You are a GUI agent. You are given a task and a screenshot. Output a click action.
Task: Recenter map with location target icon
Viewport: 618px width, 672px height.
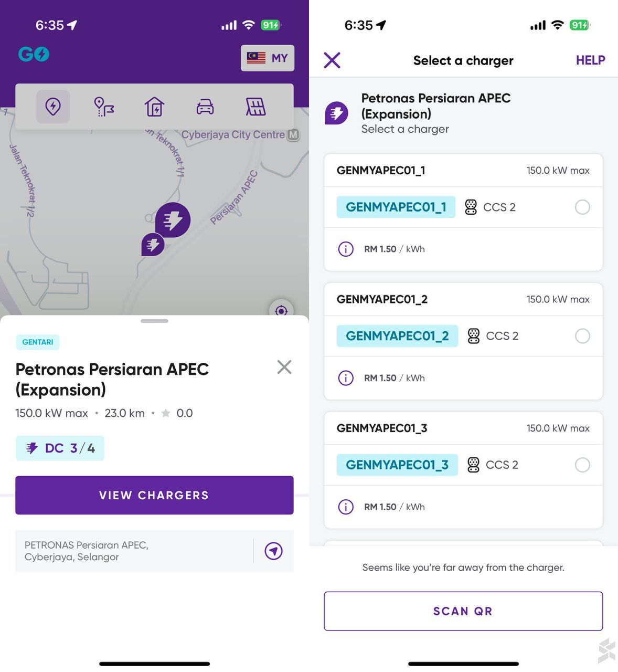coord(281,311)
